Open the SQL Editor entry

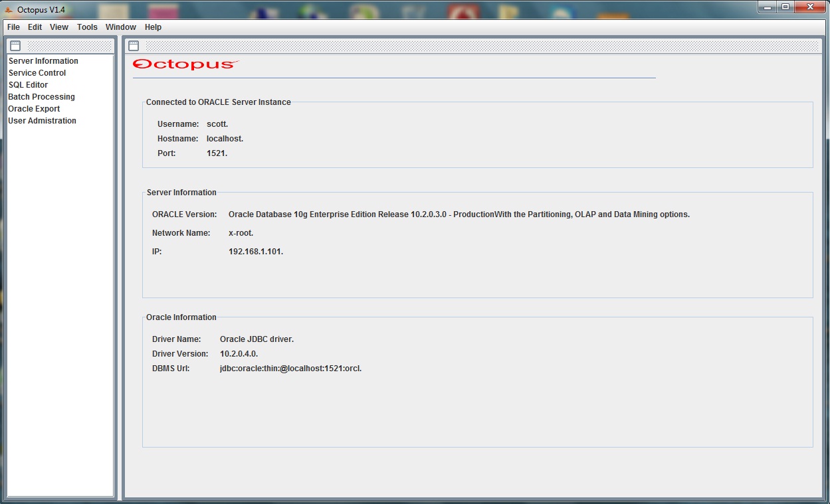click(x=28, y=85)
